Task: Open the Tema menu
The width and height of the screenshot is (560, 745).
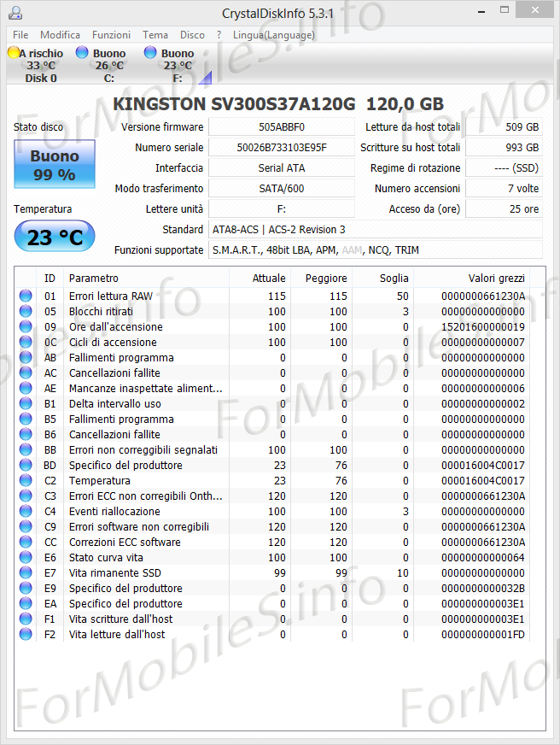Action: pyautogui.click(x=155, y=35)
